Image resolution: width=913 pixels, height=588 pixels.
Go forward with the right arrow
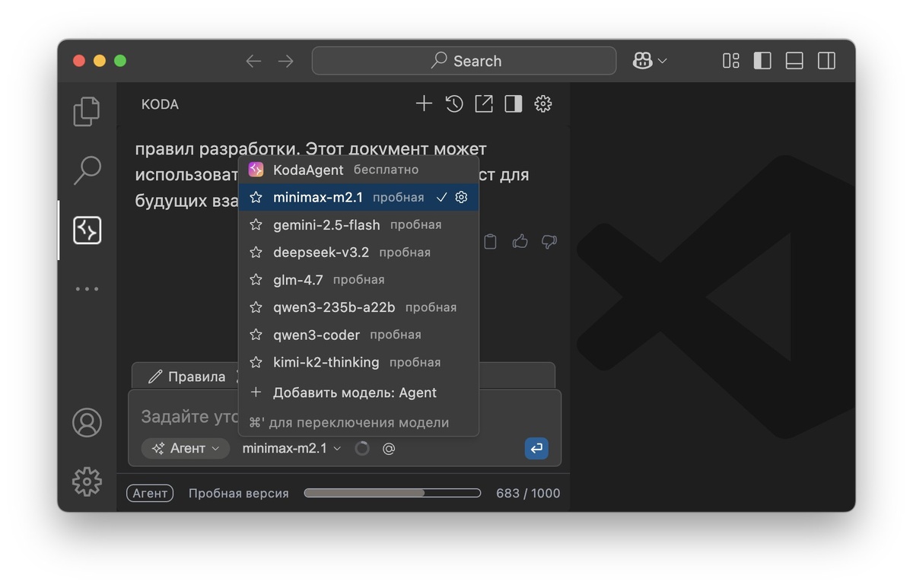click(286, 61)
